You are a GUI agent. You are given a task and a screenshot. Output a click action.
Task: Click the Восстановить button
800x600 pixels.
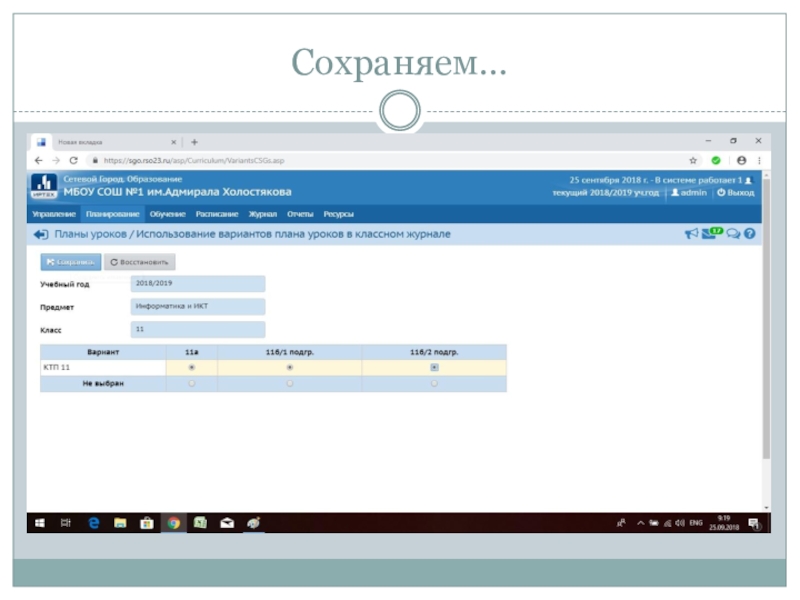tap(140, 262)
